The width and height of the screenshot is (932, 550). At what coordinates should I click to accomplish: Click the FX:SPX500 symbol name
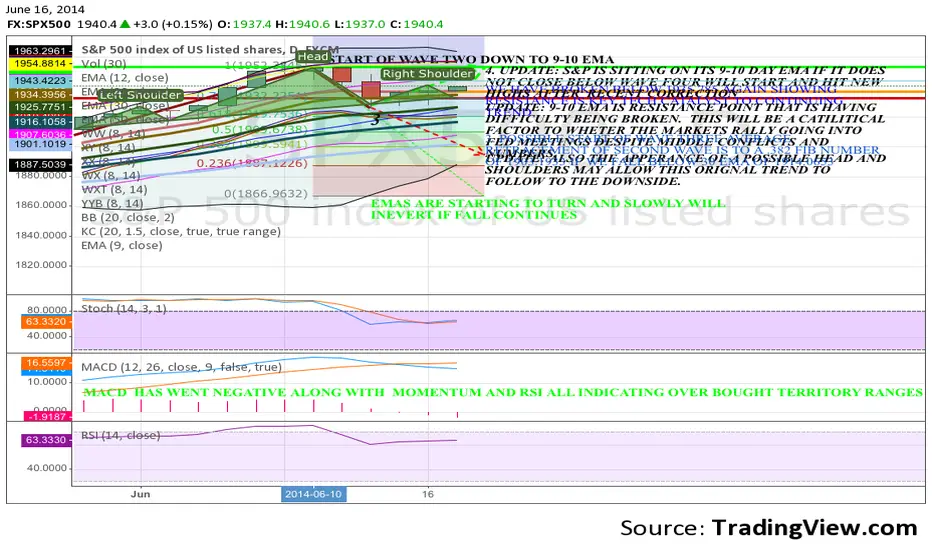click(39, 24)
